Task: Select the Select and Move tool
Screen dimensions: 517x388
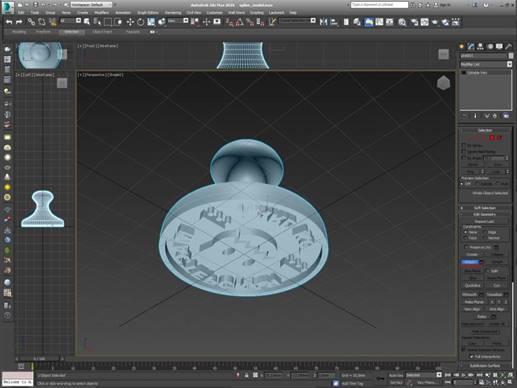Action: (x=130, y=22)
